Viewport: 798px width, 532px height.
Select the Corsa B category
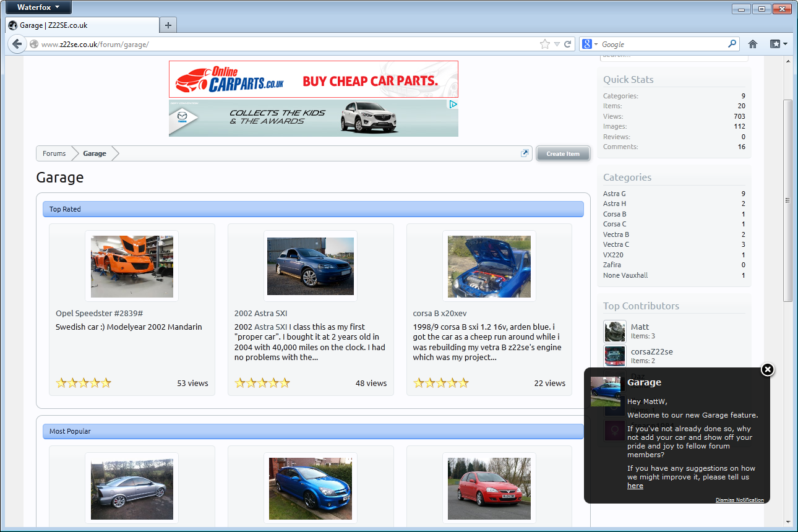coord(614,214)
